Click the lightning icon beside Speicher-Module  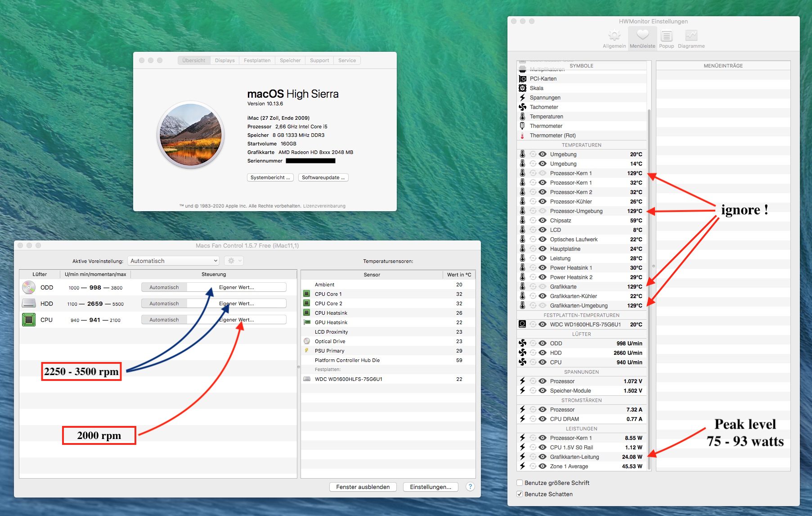pyautogui.click(x=522, y=390)
